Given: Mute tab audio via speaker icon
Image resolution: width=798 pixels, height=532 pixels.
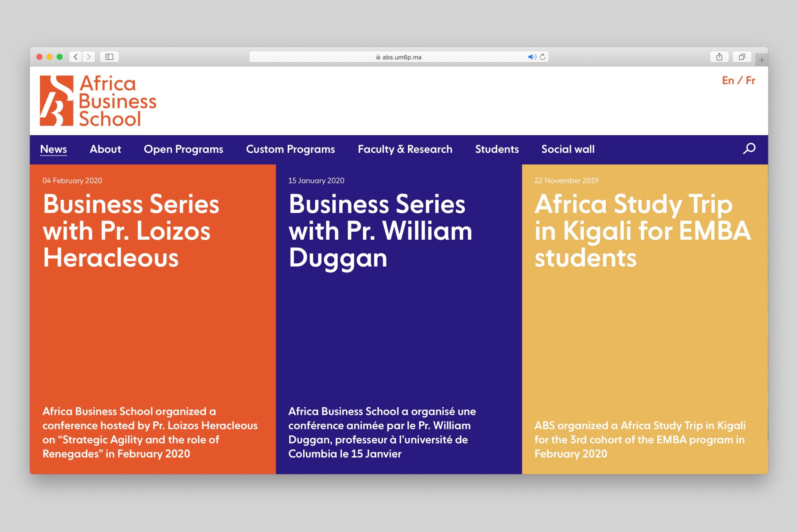Looking at the screenshot, I should (x=532, y=57).
